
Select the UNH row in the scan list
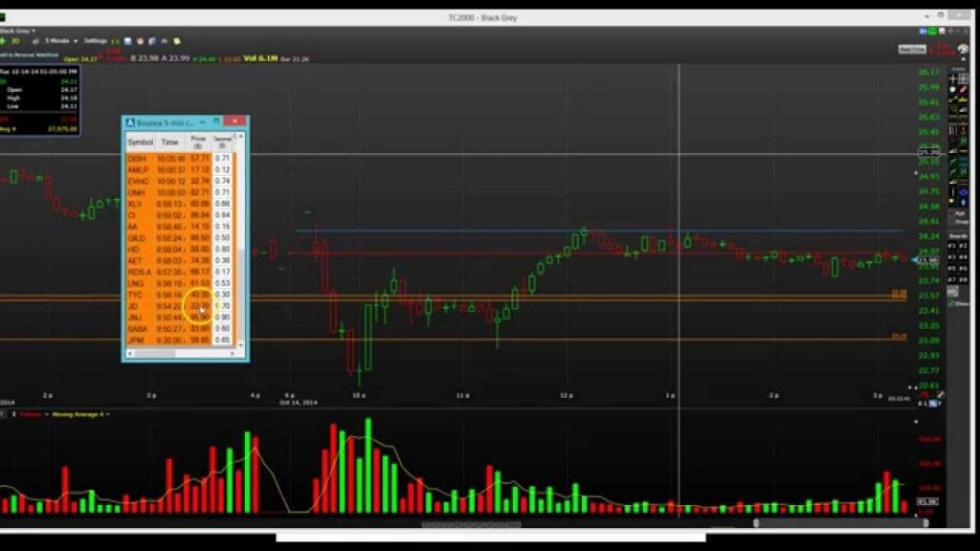[180, 192]
